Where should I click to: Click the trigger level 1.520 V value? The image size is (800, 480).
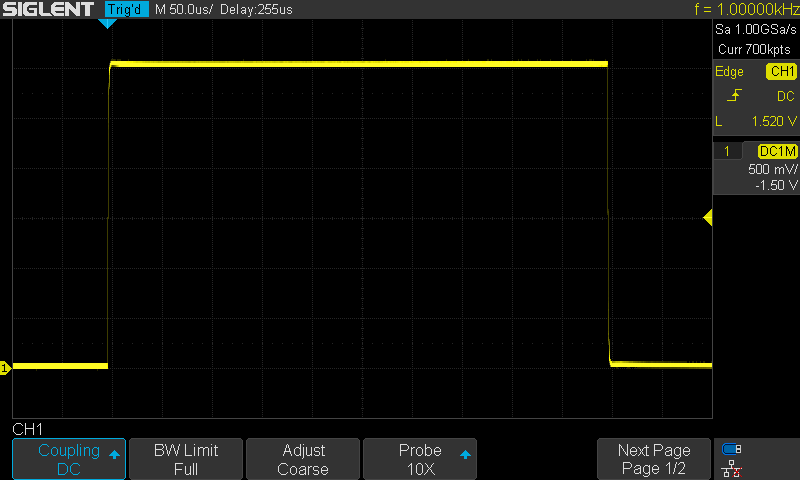[774, 121]
